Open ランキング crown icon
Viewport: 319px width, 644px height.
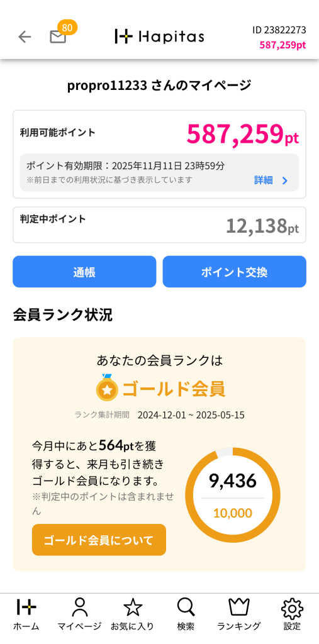[239, 607]
